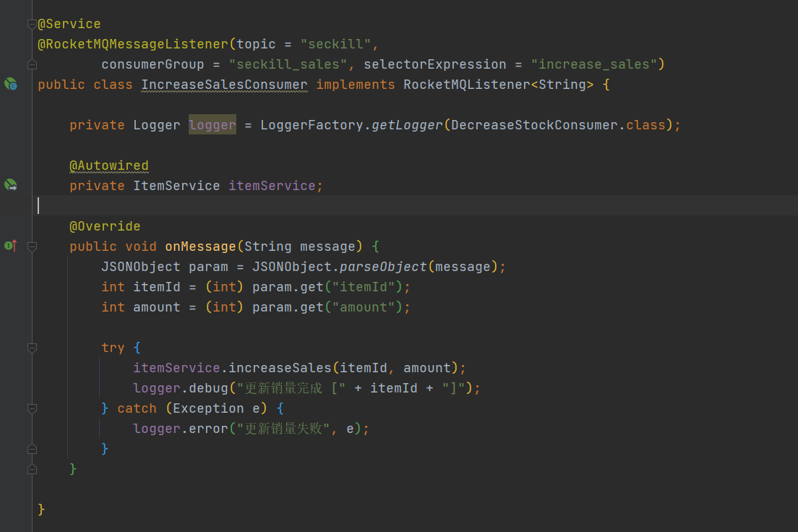Click the LoggerFactory class reference
The width and height of the screenshot is (798, 532).
(312, 125)
